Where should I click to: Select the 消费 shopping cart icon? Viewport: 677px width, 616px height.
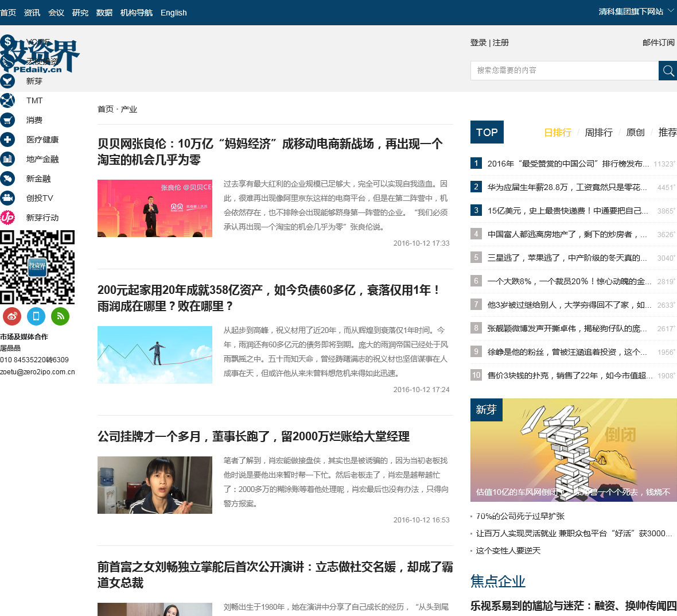point(7,119)
